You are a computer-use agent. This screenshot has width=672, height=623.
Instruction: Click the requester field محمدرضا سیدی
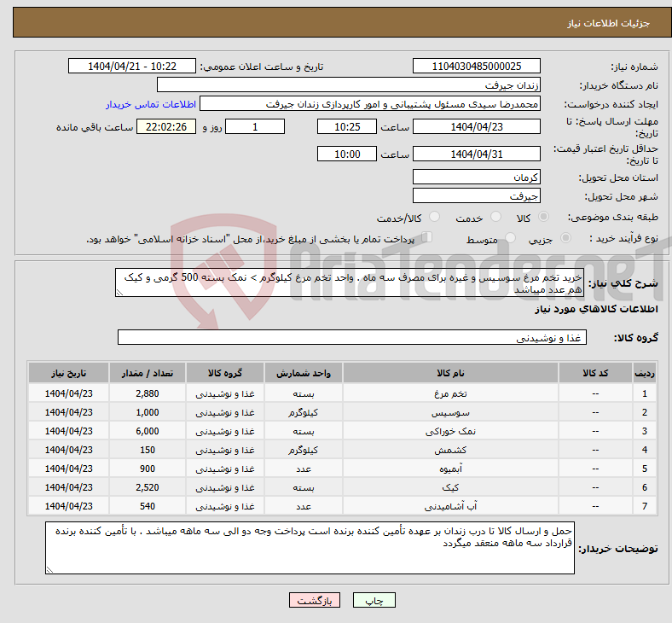(370, 104)
